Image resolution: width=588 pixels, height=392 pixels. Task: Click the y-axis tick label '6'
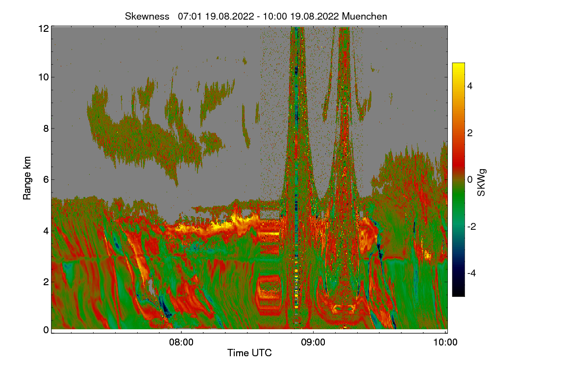pyautogui.click(x=46, y=179)
